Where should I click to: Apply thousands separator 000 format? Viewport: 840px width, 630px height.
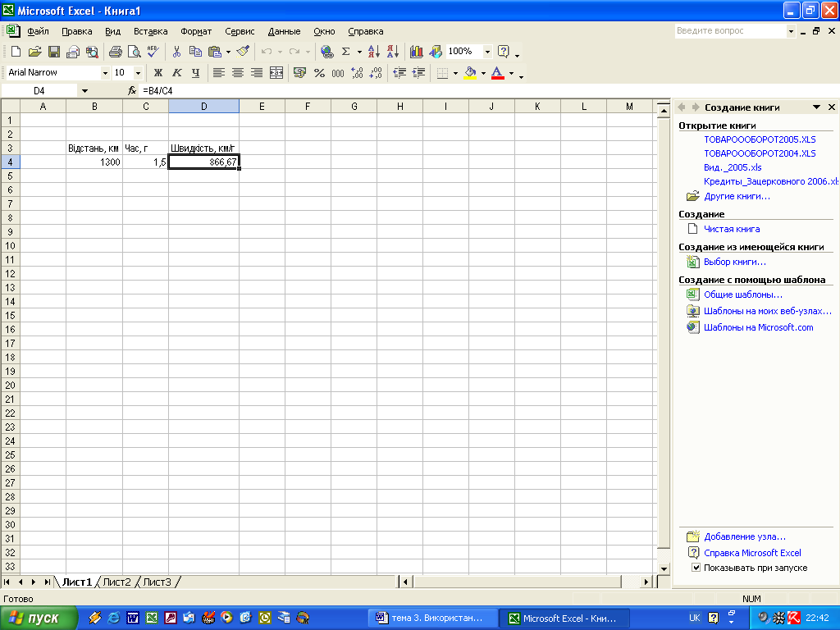(338, 73)
